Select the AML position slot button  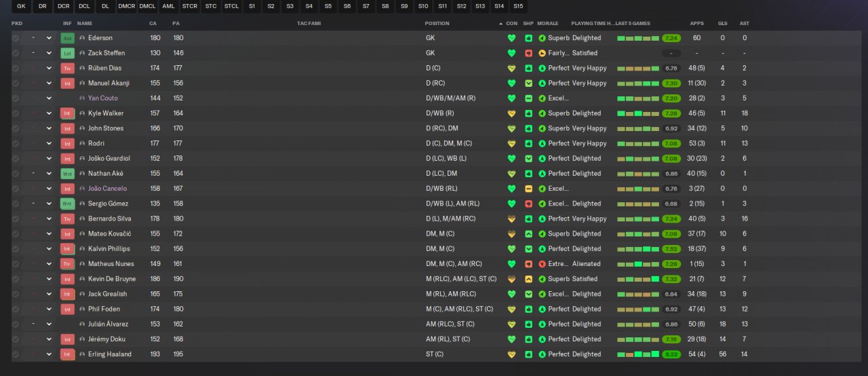coord(169,6)
